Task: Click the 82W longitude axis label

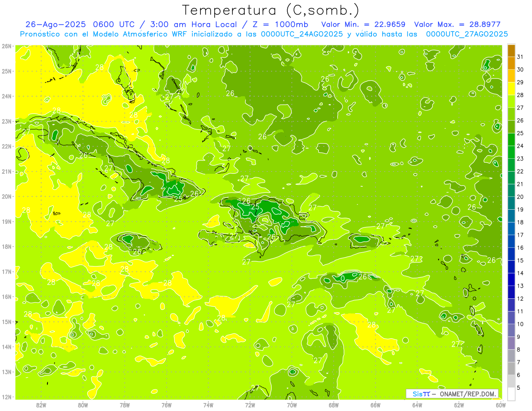Action: coord(41,405)
